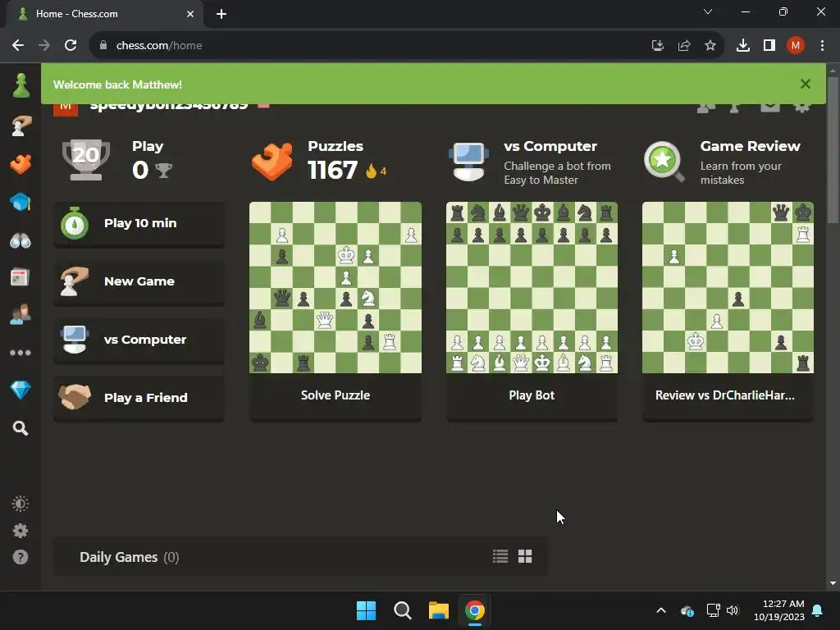The height and width of the screenshot is (630, 840).
Task: Choose Play a Friend
Action: (139, 398)
